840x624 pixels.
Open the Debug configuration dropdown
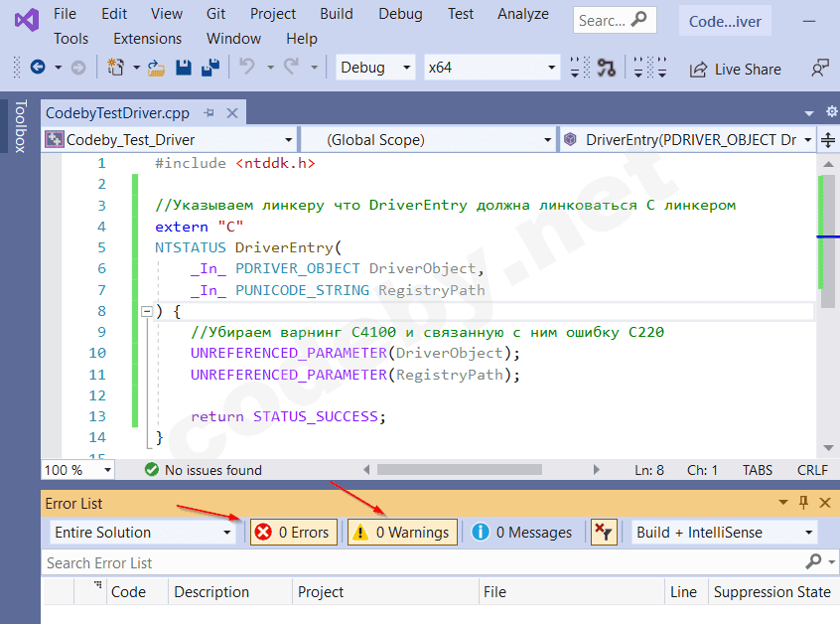coord(375,68)
